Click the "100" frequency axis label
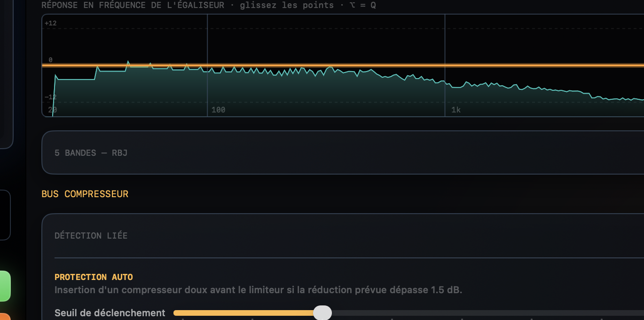The image size is (644, 320). click(x=219, y=110)
